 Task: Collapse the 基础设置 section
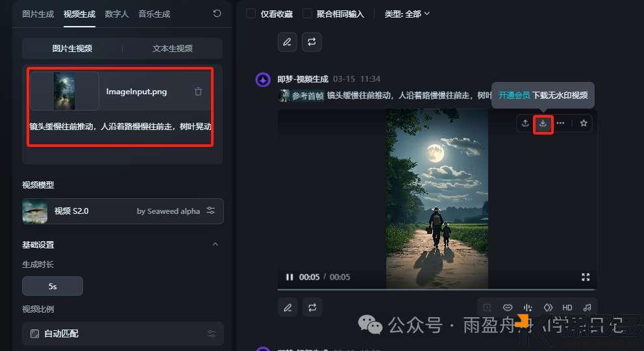pos(216,244)
